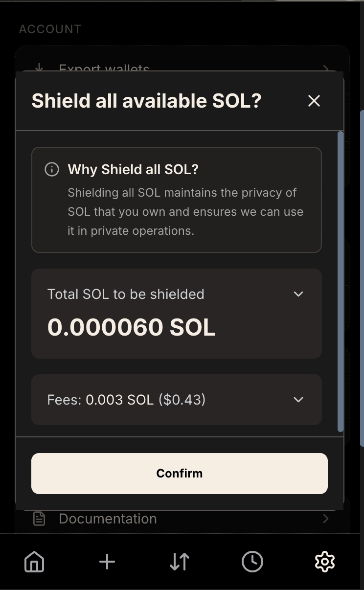The image size is (364, 590).
Task: Click the chevron on Export wallets row
Action: [325, 68]
